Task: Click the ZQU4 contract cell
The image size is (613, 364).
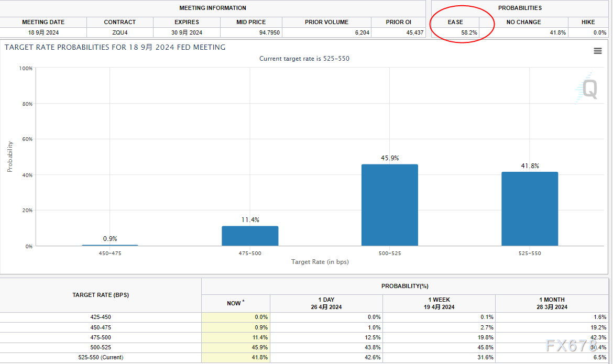Action: tap(119, 32)
